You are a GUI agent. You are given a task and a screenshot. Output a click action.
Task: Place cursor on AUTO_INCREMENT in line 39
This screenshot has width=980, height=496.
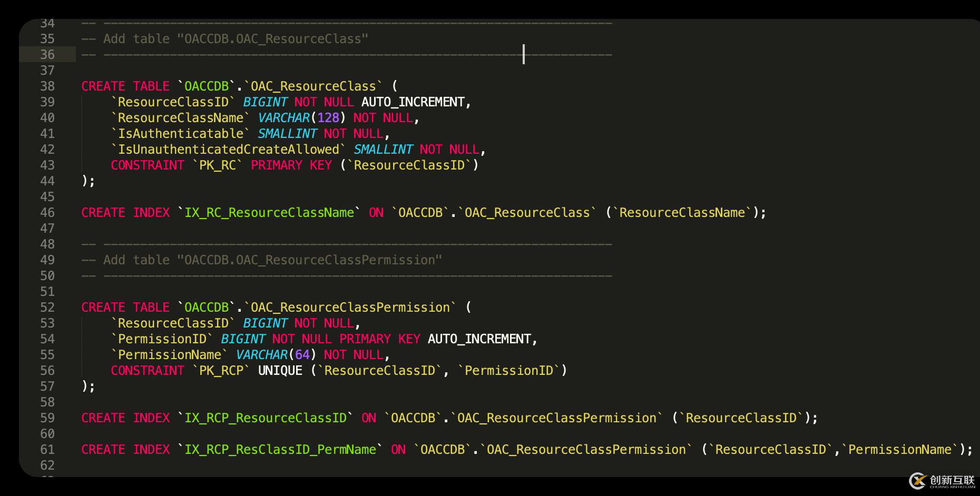pyautogui.click(x=413, y=102)
